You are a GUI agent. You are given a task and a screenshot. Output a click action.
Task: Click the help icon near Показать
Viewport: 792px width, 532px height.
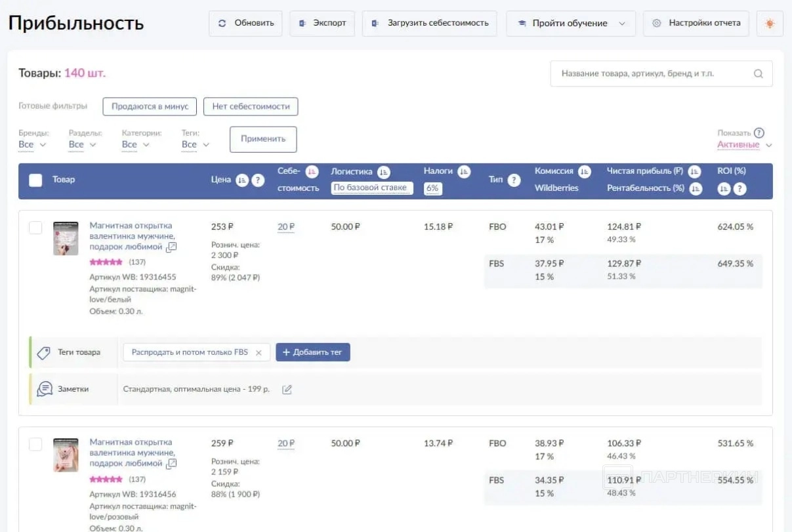click(759, 133)
